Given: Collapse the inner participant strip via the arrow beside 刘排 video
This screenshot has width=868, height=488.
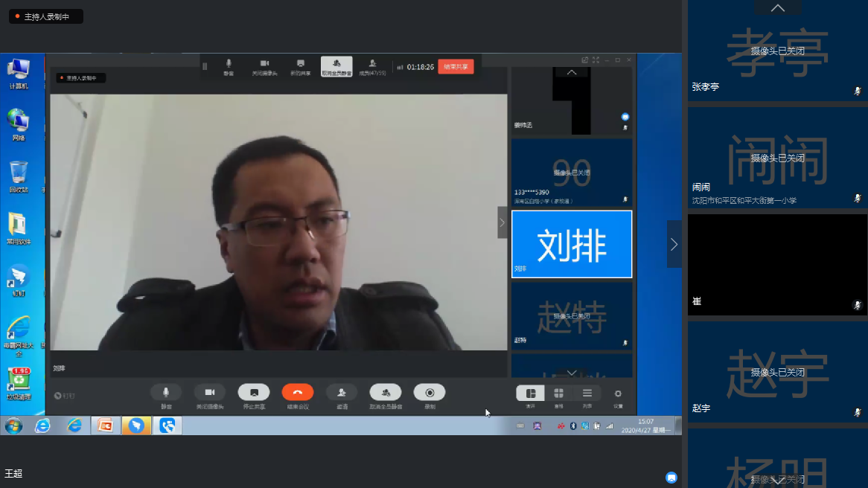Looking at the screenshot, I should coord(502,222).
